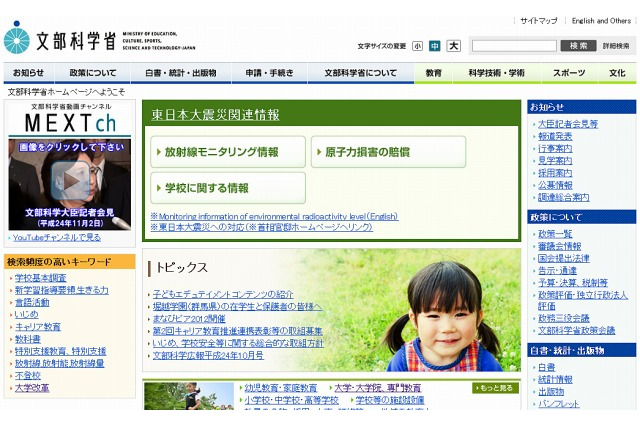Open the 政策について navigation tab

pos(93,73)
